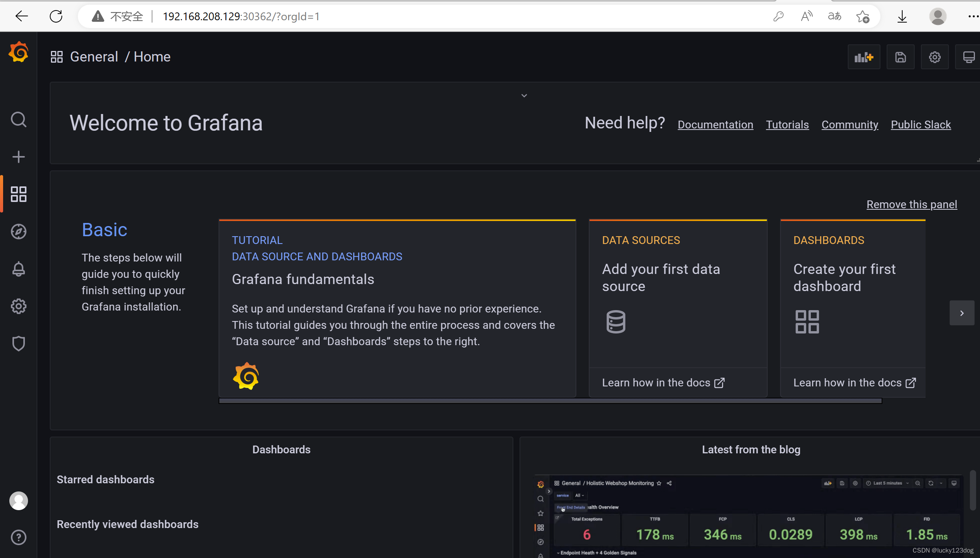Open the Dashboards sidebar icon
The image size is (980, 558).
[19, 194]
